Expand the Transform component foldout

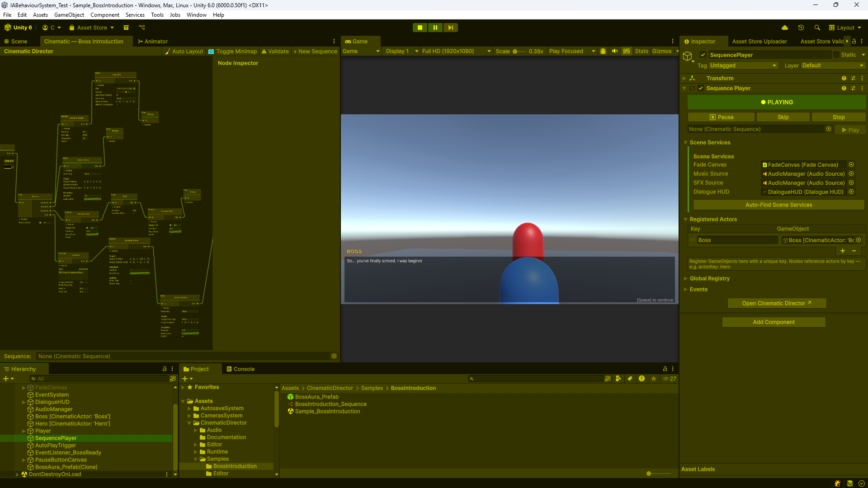click(x=684, y=78)
